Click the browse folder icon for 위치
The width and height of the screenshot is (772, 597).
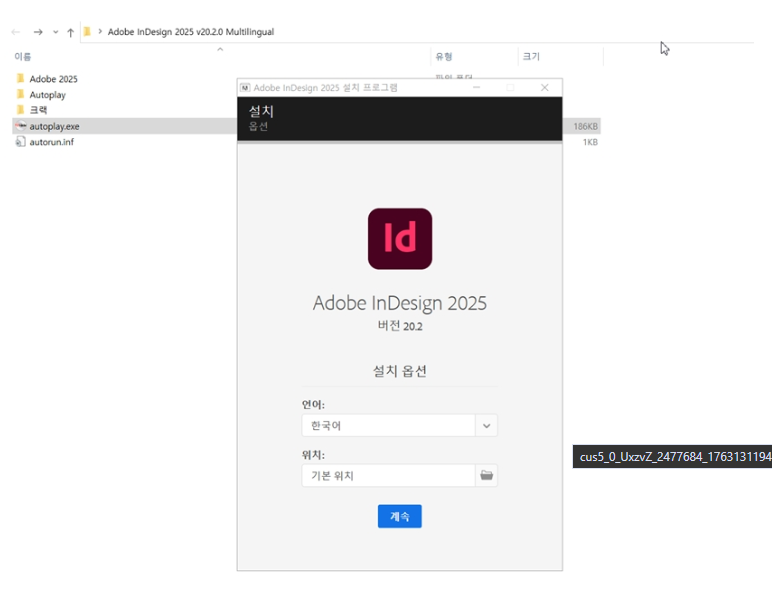click(x=486, y=476)
